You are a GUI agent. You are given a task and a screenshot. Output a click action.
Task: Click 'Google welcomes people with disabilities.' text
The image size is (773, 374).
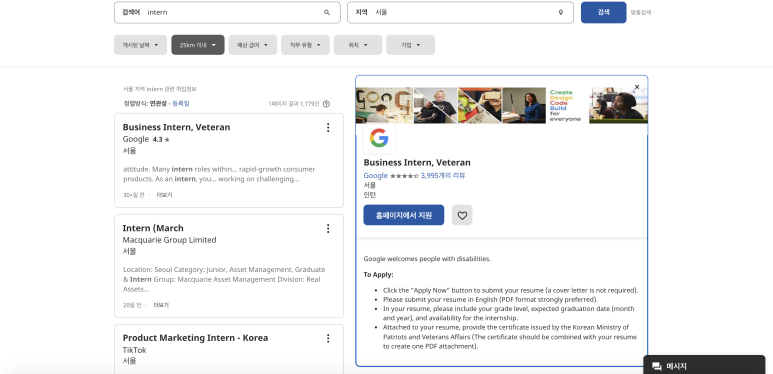pos(427,259)
